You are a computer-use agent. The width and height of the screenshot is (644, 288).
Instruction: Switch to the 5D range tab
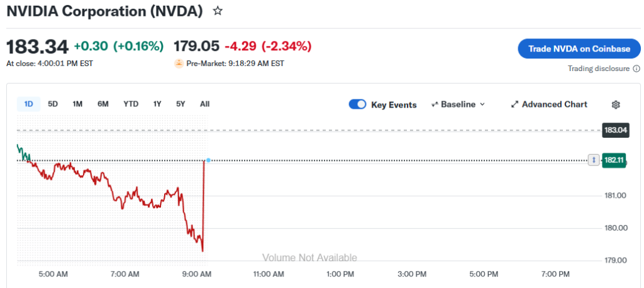click(x=53, y=104)
